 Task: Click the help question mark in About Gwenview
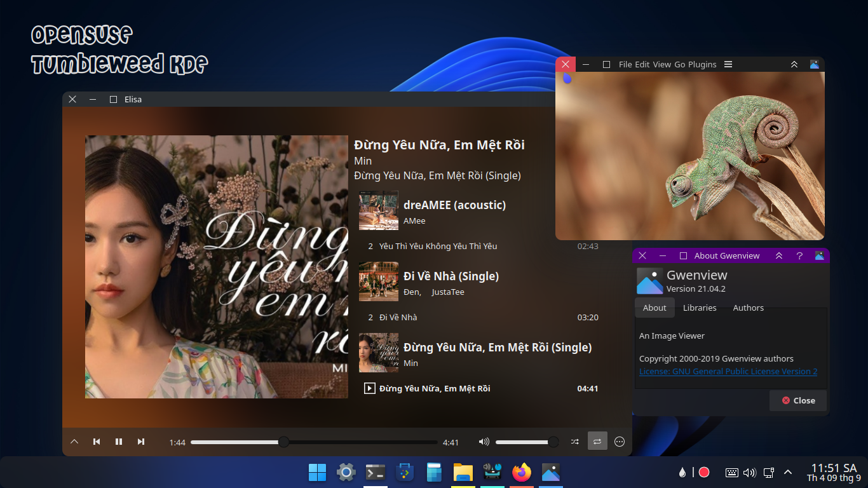(799, 255)
